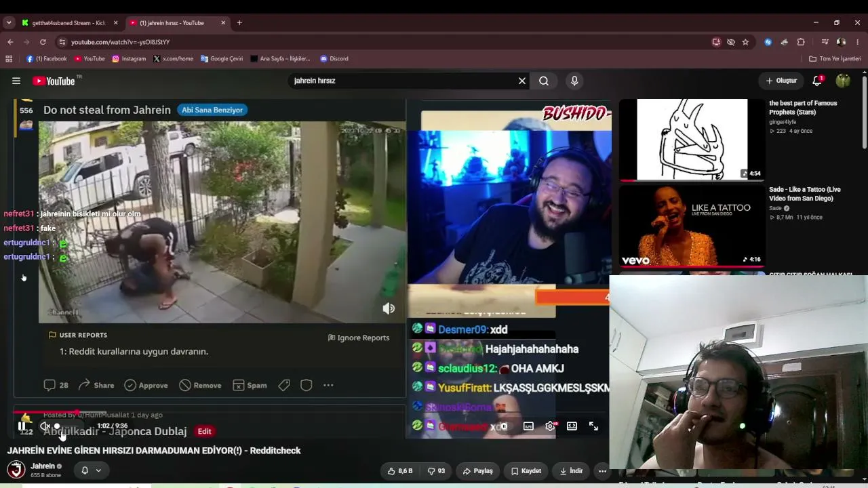Share the video using Paylaş
This screenshot has height=488, width=868.
pos(478,471)
